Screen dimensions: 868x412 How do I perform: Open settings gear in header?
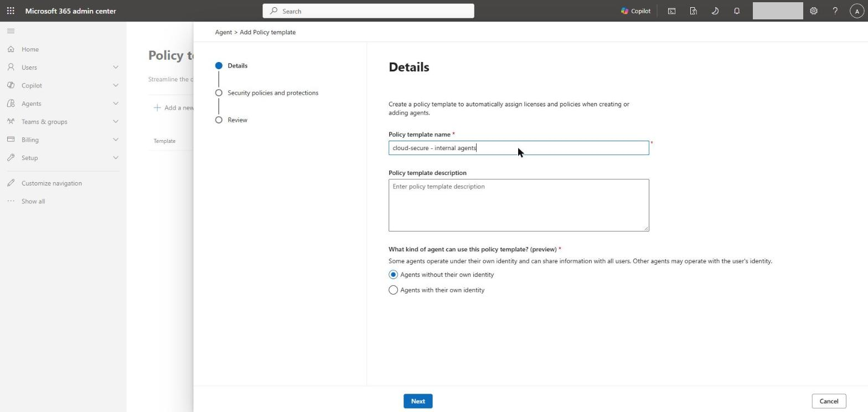tap(813, 11)
